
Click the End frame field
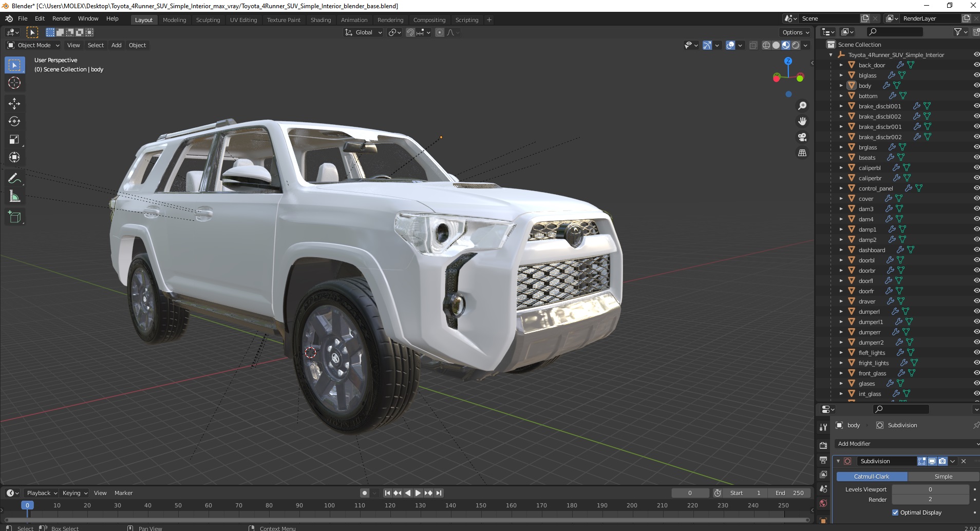pos(789,493)
